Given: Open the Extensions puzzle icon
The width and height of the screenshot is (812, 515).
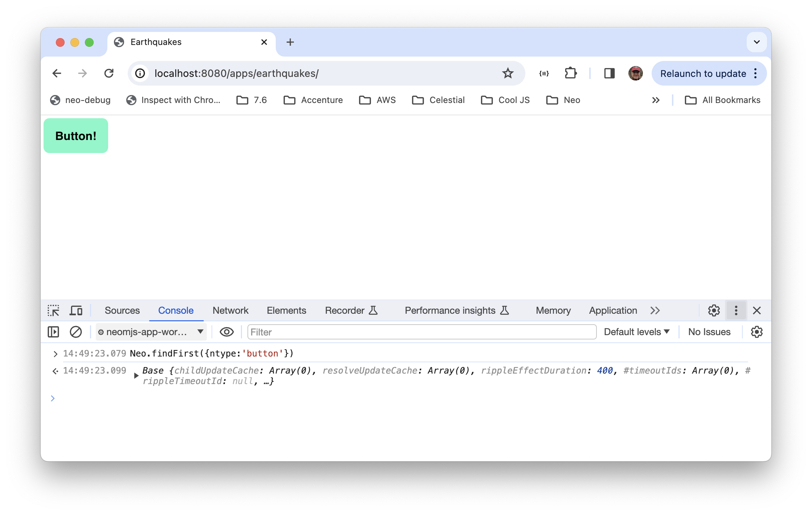Looking at the screenshot, I should 570,74.
